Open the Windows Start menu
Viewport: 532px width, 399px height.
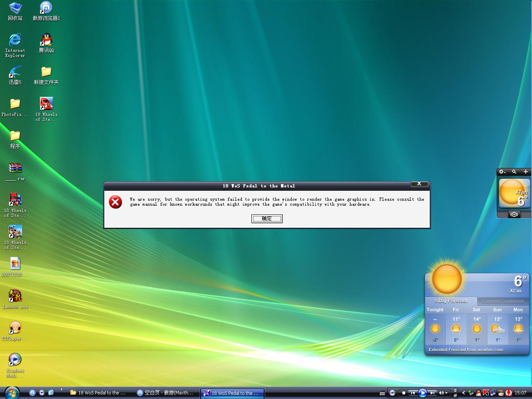tap(12, 393)
